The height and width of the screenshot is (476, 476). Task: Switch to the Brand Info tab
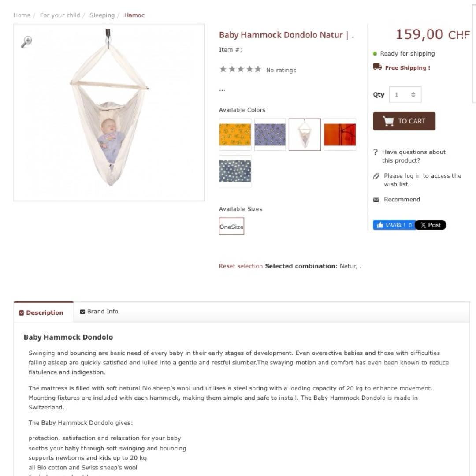coord(99,312)
